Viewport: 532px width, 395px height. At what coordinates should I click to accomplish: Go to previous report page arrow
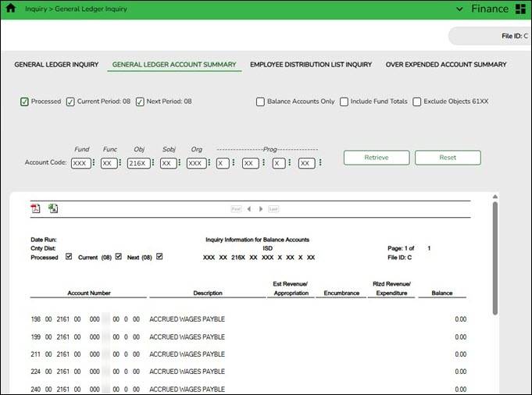pos(249,209)
